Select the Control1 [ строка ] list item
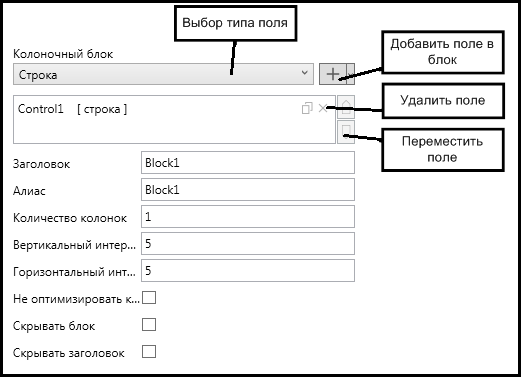This screenshot has height=377, width=521. tap(174, 109)
